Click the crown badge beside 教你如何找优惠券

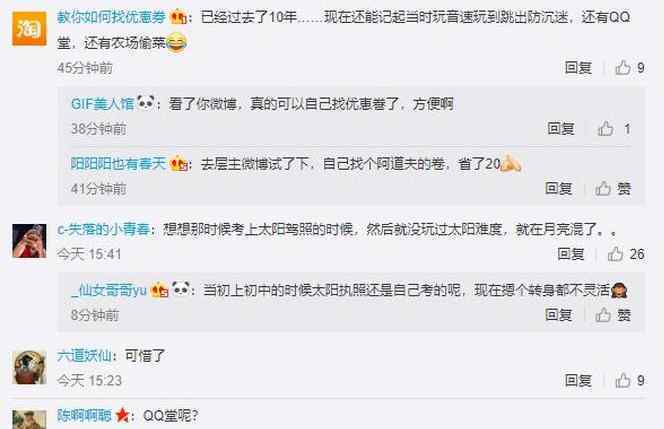coord(178,17)
